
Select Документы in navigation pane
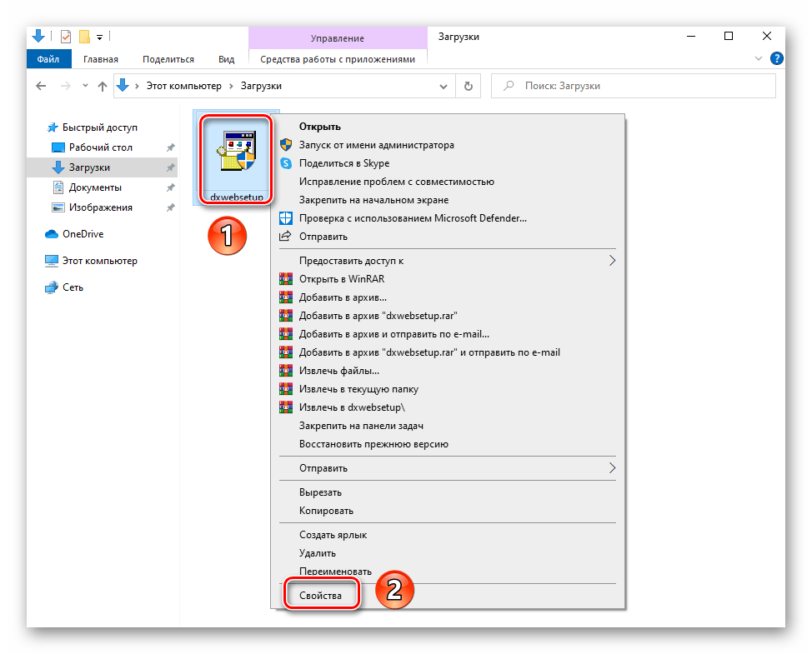pos(95,187)
